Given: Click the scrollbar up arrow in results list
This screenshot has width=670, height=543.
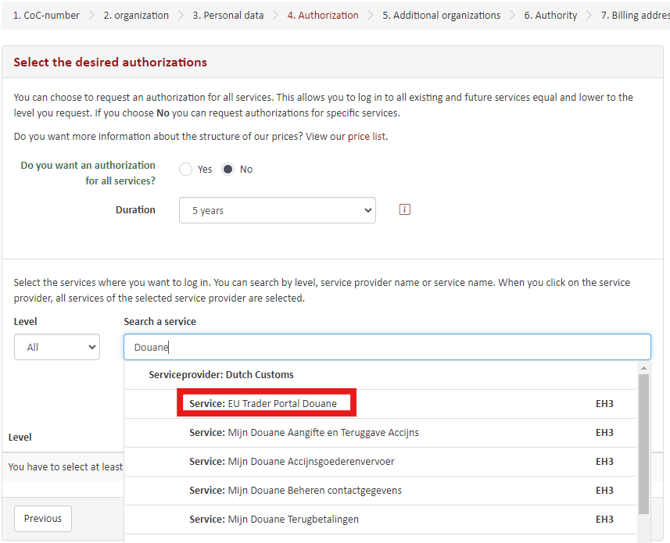Looking at the screenshot, I should tap(644, 367).
